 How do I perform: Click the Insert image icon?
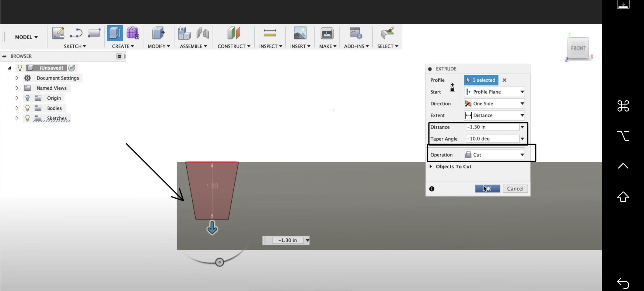point(300,33)
